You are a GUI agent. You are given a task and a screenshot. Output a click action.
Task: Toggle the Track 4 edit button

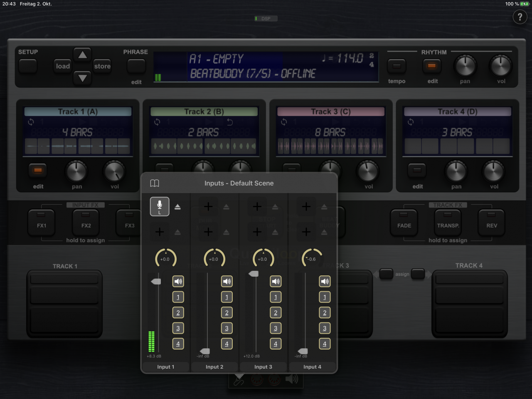[x=417, y=170]
